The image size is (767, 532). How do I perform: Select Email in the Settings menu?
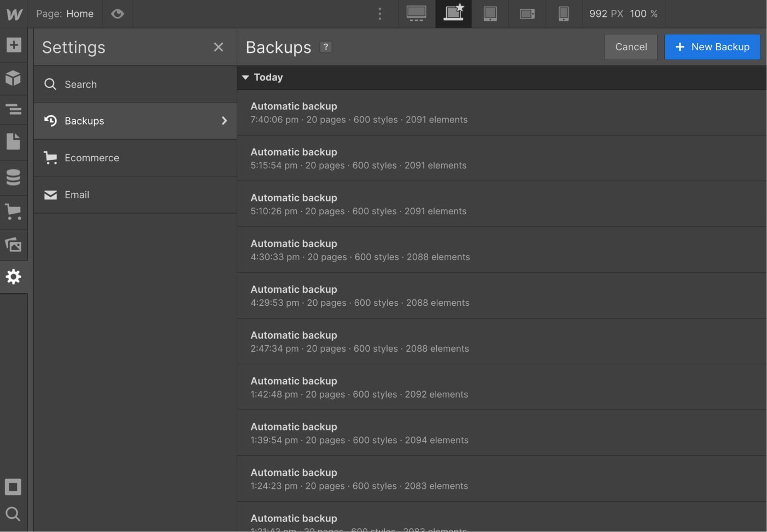tap(77, 194)
